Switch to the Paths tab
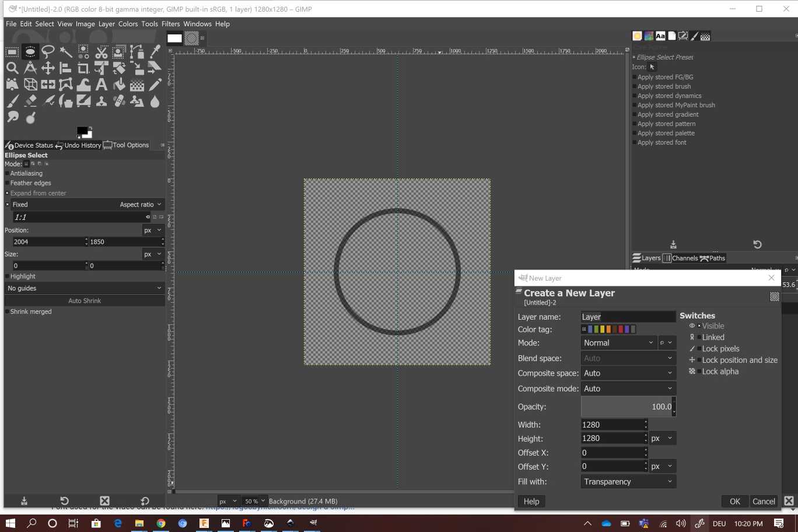 point(713,258)
